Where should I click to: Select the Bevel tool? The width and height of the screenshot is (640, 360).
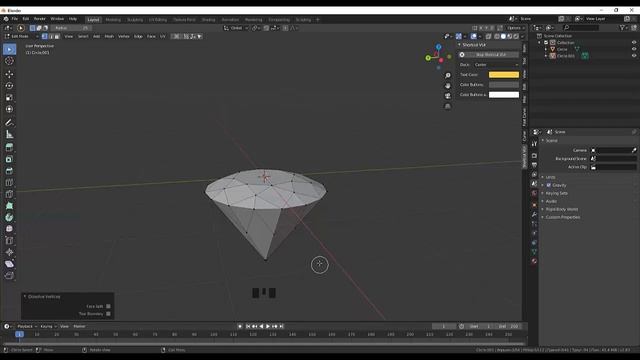(9, 171)
